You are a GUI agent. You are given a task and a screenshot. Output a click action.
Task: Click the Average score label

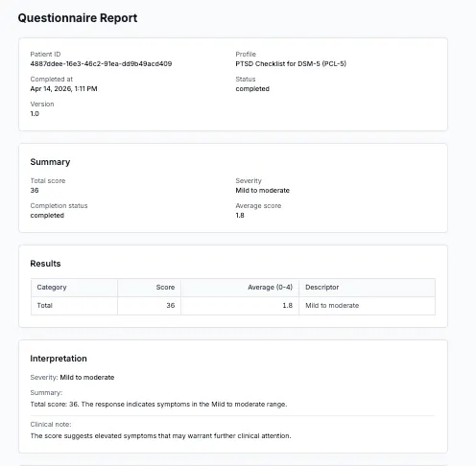tap(258, 205)
